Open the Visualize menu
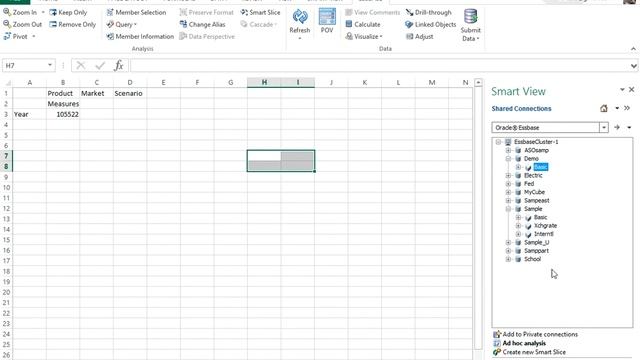640x360 pixels. coord(364,36)
